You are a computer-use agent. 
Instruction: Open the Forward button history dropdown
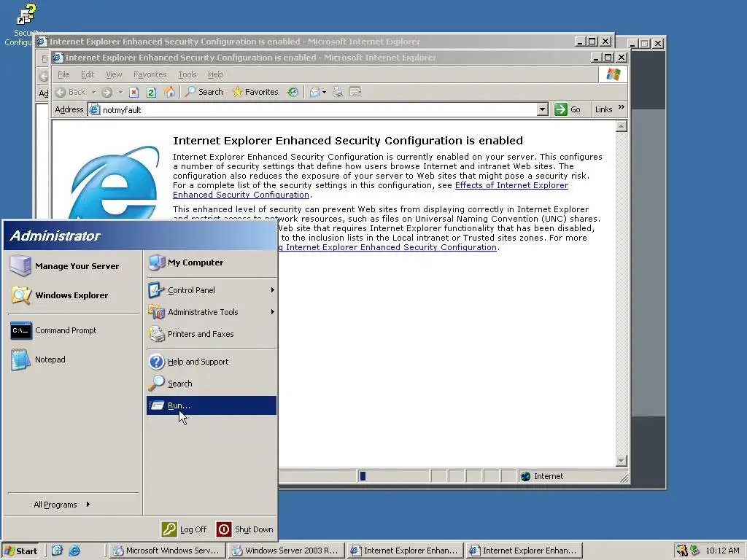click(120, 92)
